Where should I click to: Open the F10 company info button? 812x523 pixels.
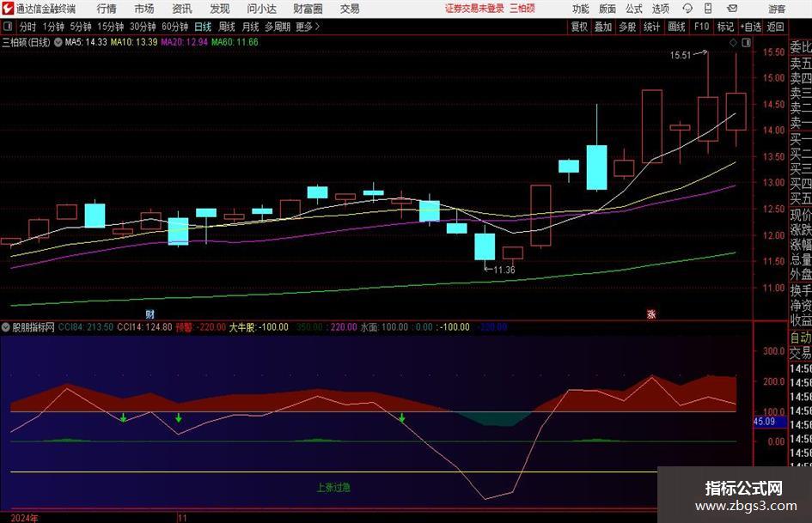pos(702,27)
